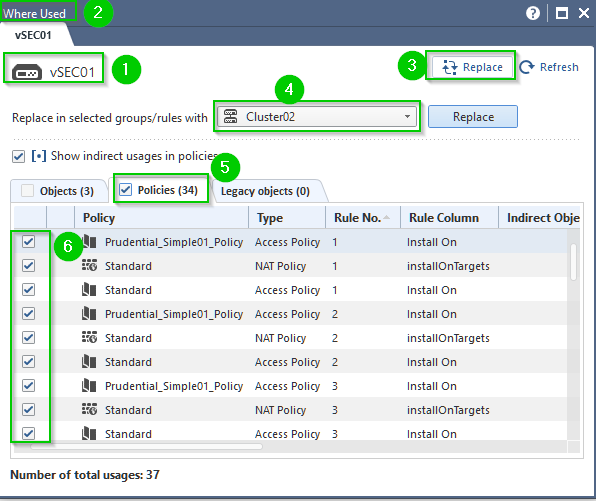Click the indirect usages bracket icon

click(x=39, y=156)
